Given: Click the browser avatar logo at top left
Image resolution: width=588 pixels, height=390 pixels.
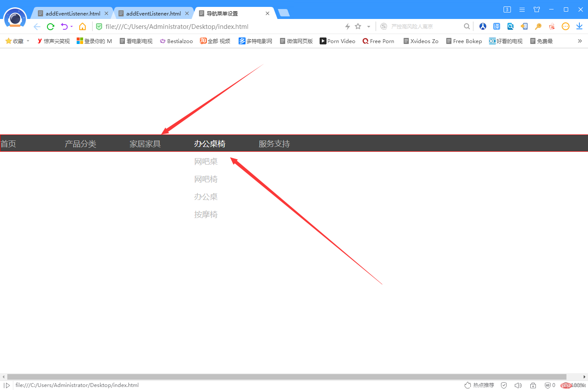Looking at the screenshot, I should (15, 18).
